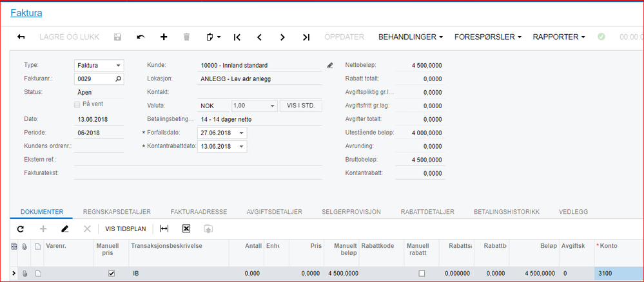The image size is (644, 282).
Task: Refresh the document lines grid
Action: (x=20, y=229)
